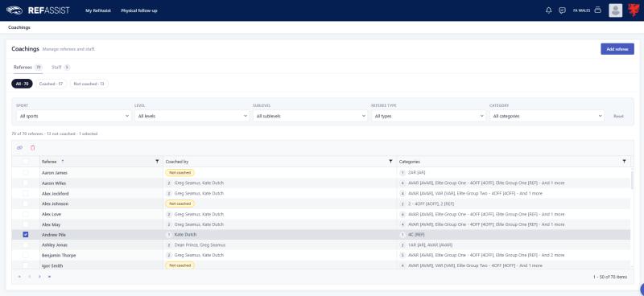Sort by the Referee column header
The image size is (644, 296).
[50, 162]
